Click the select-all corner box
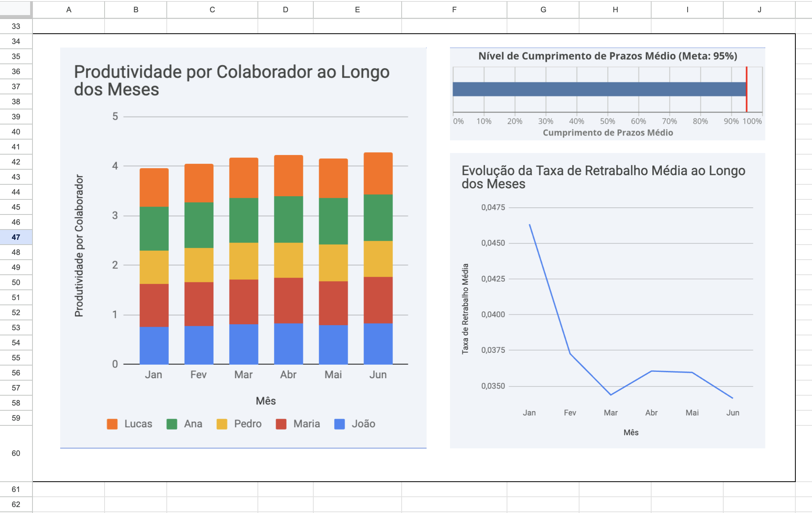The image size is (812, 513). [x=15, y=9]
